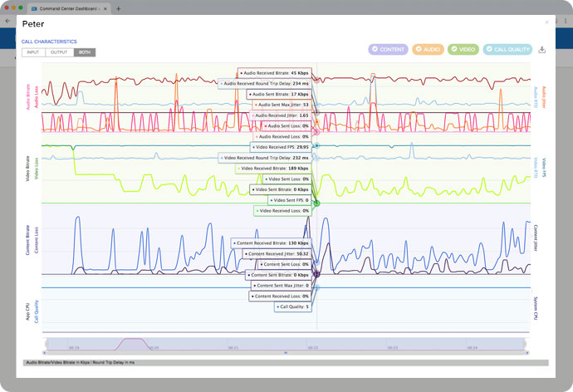Click the Content Received Jitter 50.32 tooltip

point(277,253)
